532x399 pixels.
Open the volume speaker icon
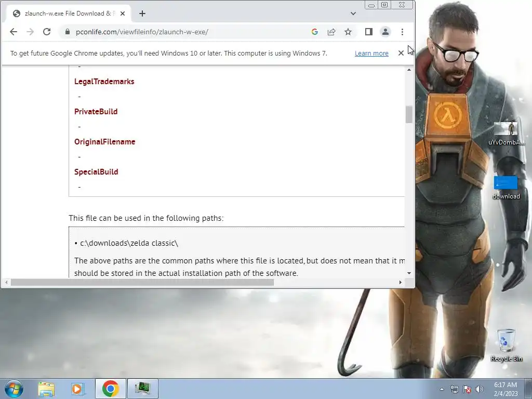[x=480, y=390]
